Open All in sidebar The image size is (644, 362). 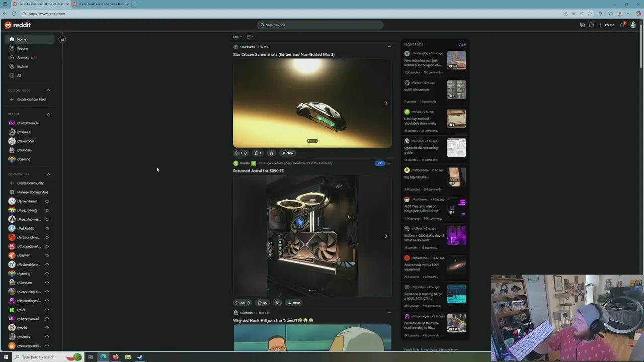pyautogui.click(x=29, y=75)
